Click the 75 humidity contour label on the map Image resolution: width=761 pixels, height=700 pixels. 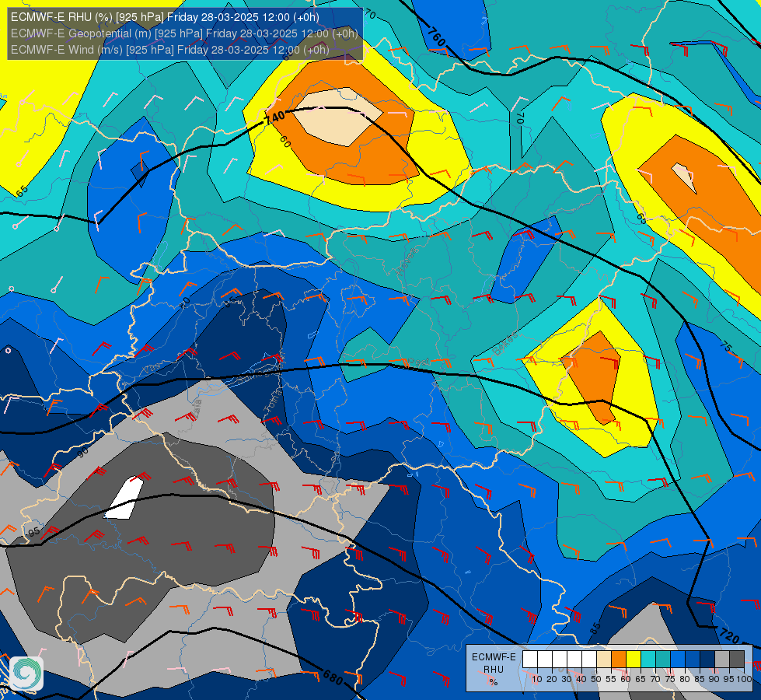[x=725, y=346]
